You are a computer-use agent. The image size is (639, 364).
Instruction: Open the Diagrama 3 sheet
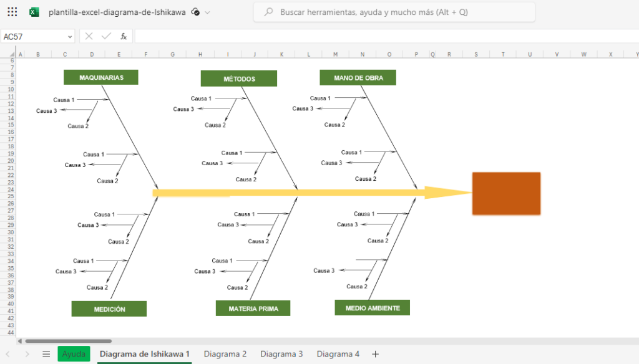coord(281,353)
